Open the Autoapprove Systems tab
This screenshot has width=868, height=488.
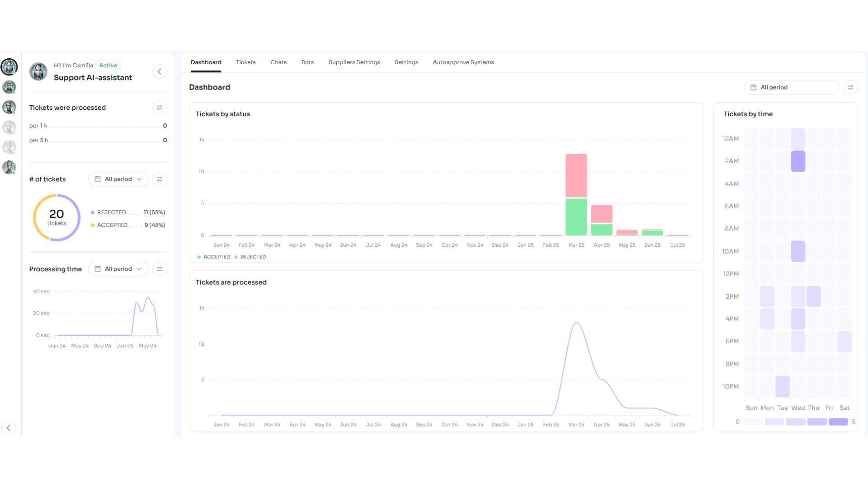pos(463,62)
